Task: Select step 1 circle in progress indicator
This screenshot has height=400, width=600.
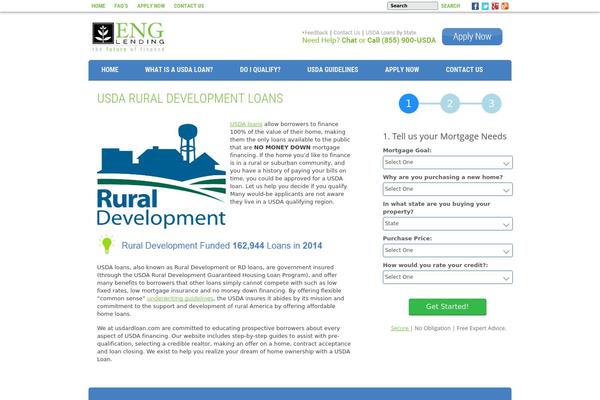Action: pos(408,103)
